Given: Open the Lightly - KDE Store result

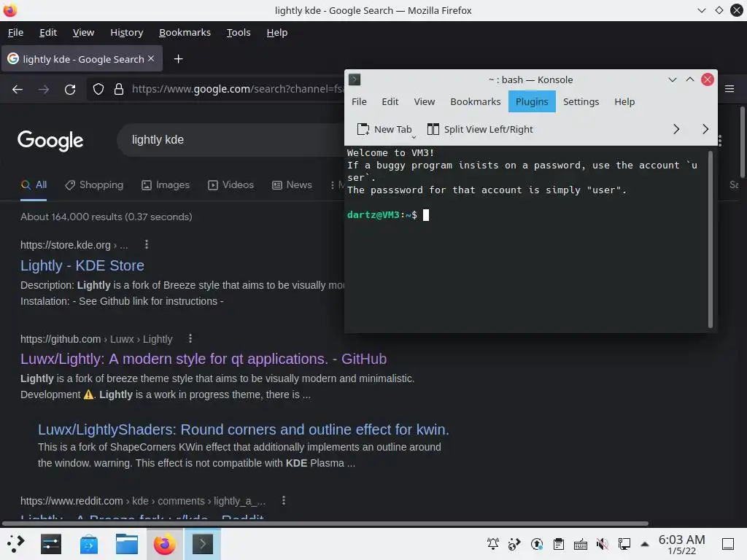Looking at the screenshot, I should pyautogui.click(x=82, y=265).
